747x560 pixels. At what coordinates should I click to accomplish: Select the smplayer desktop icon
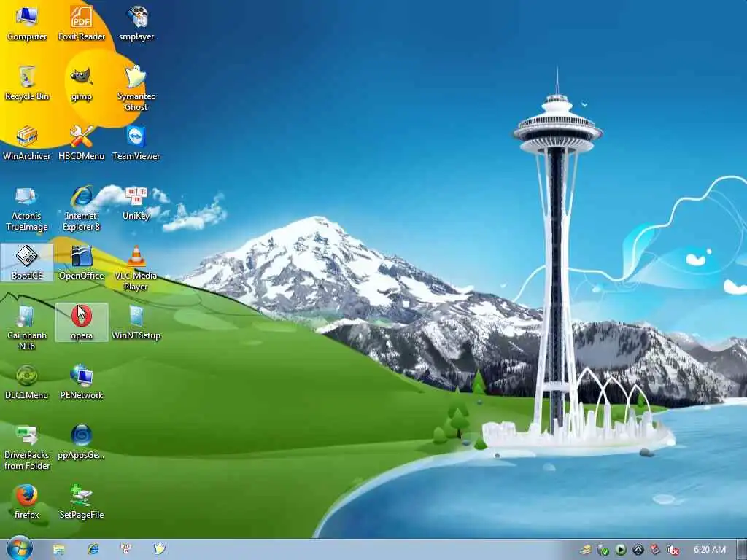(136, 24)
